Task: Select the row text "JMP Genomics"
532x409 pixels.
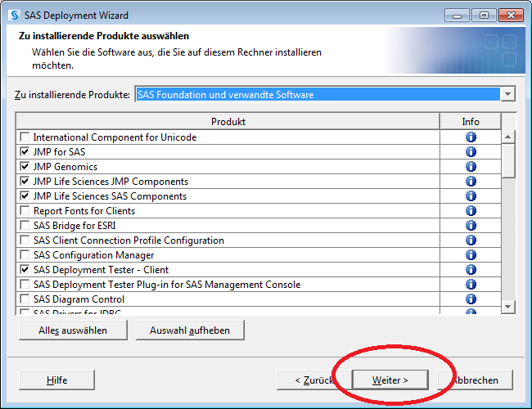Action: click(x=65, y=167)
